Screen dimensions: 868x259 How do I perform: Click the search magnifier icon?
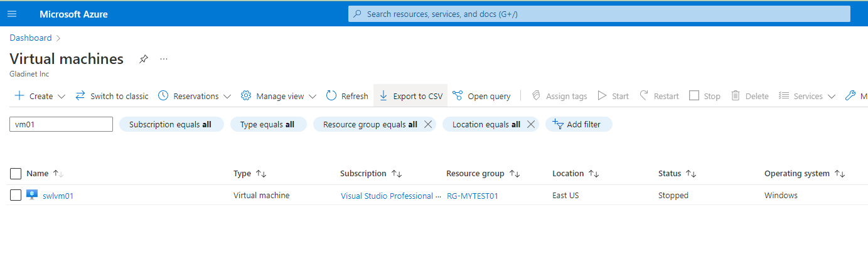pos(358,14)
